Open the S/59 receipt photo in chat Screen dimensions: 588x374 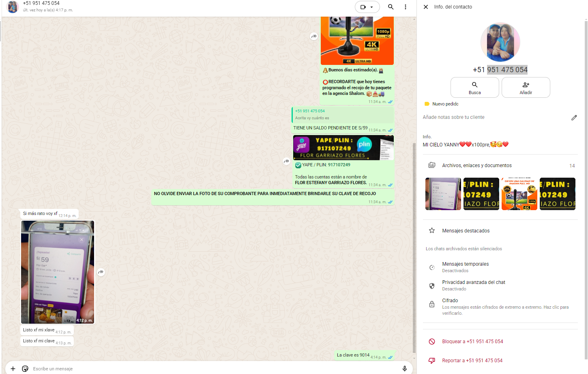(58, 272)
